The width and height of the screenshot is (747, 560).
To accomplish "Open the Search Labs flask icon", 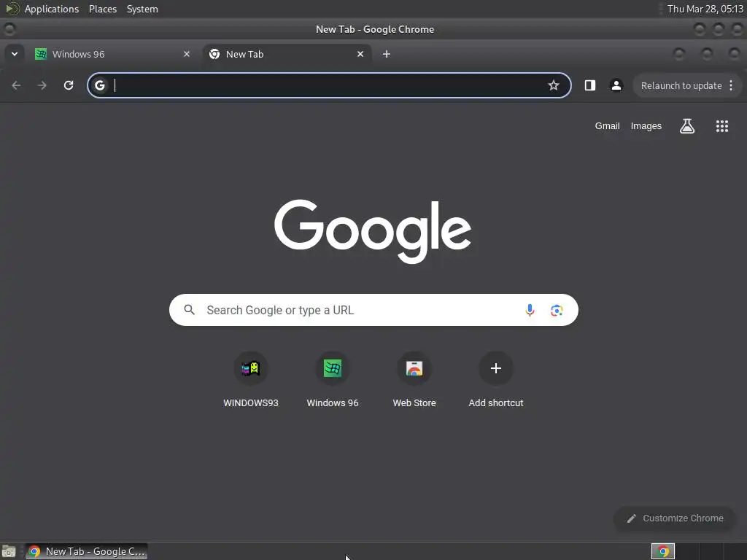I will click(687, 125).
